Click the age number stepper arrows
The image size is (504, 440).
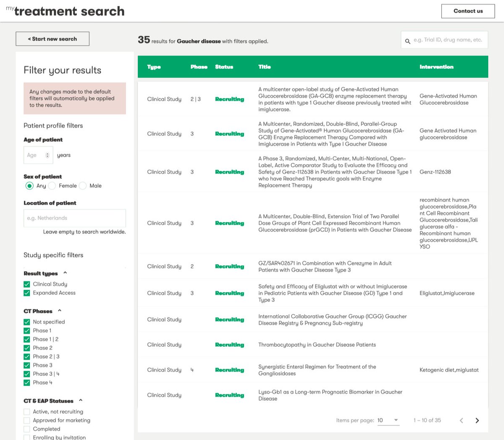[x=47, y=155]
